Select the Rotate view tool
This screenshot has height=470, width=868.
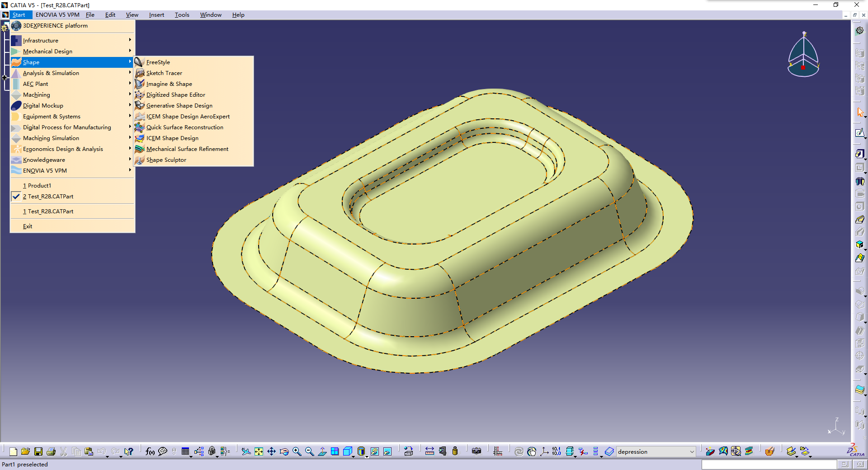284,451
